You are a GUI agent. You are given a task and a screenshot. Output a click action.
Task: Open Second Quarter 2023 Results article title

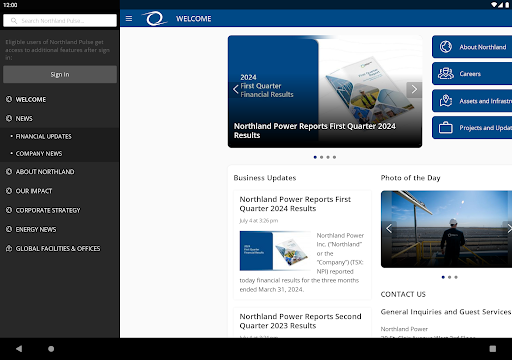point(300,321)
